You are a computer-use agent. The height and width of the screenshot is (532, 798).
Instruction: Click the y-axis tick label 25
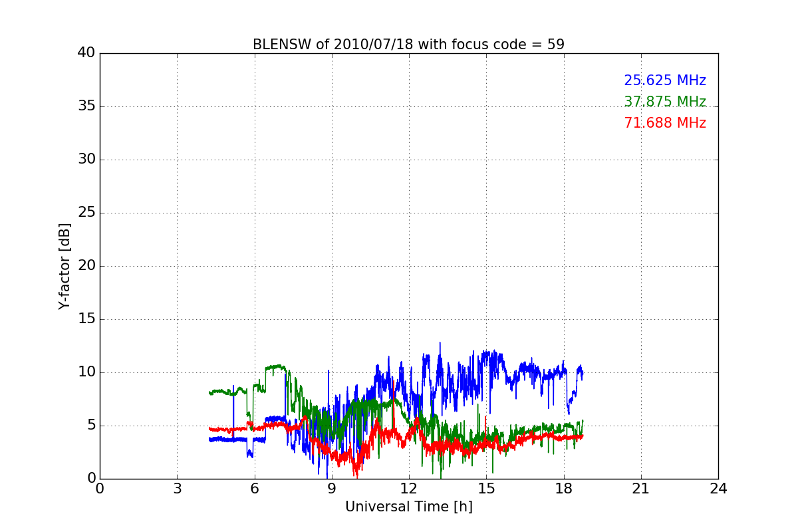click(86, 213)
